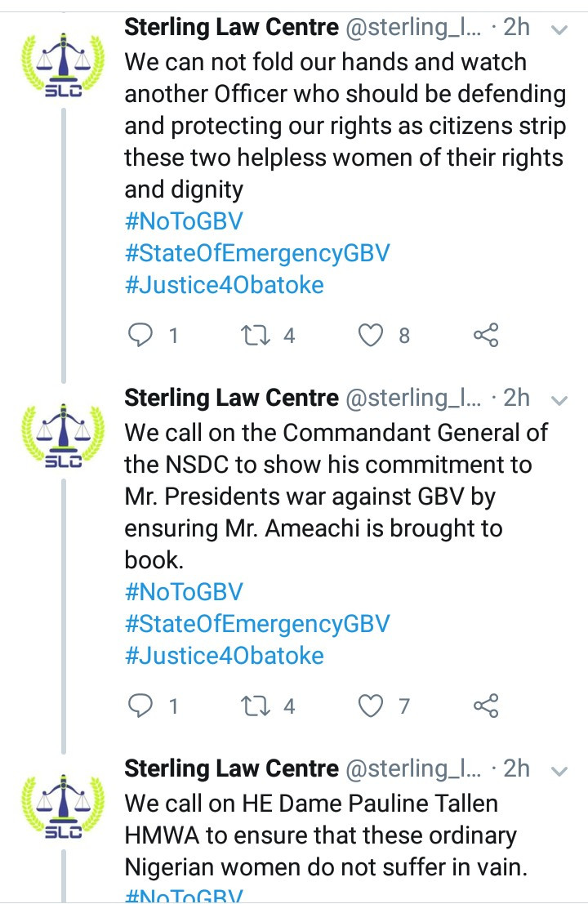Open #Justice4Obatoke hashtag in second tweet
The width and height of the screenshot is (588, 904).
coord(225,656)
